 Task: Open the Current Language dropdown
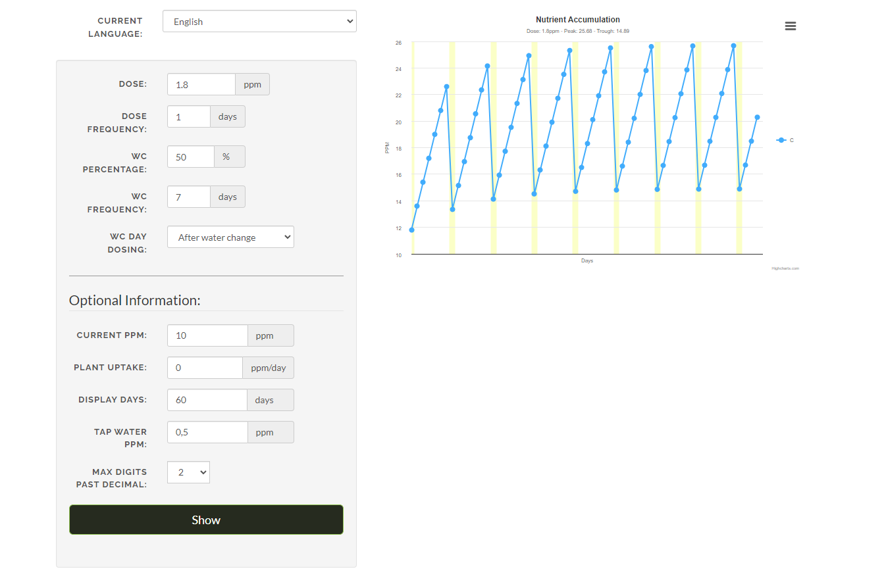pos(259,21)
